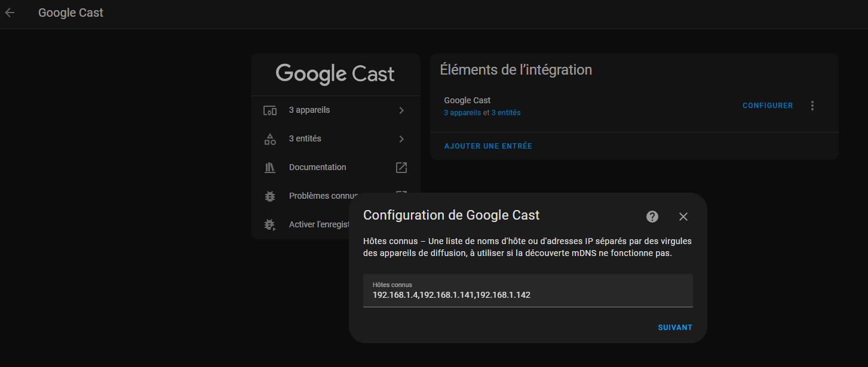Screen dimensions: 868x367
Task: Expand the 3 entités chevron
Action: coord(401,139)
